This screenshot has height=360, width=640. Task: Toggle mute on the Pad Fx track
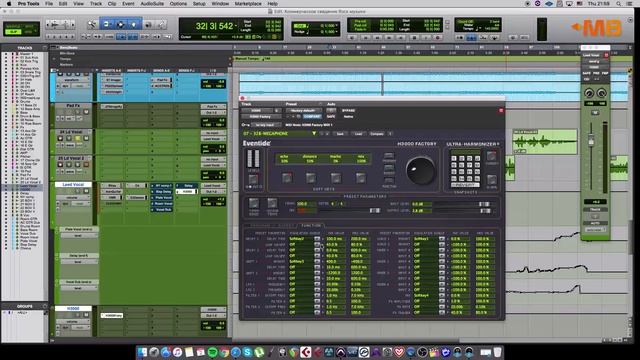(86, 112)
